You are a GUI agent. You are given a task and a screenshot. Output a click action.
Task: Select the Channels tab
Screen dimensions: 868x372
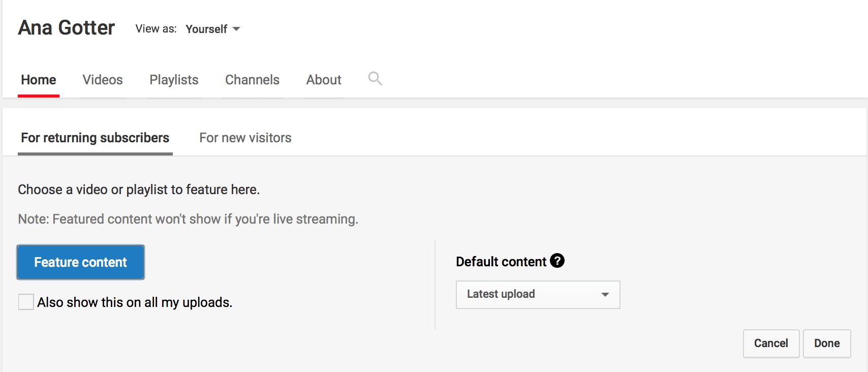[x=252, y=80]
